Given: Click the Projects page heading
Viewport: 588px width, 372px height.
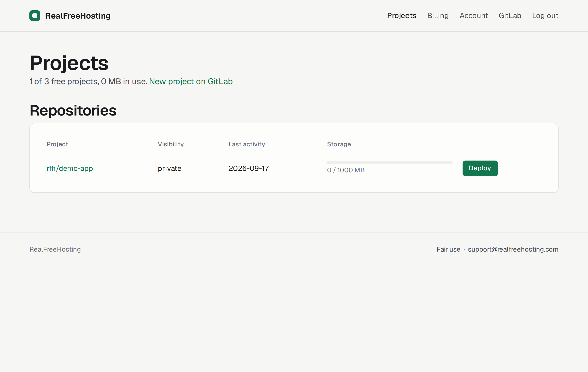Looking at the screenshot, I should pyautogui.click(x=69, y=63).
